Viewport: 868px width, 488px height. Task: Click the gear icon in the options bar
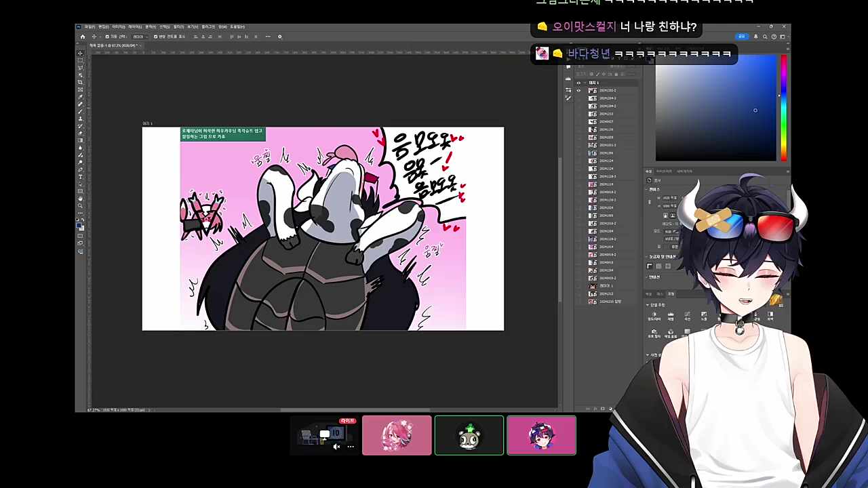tap(280, 37)
